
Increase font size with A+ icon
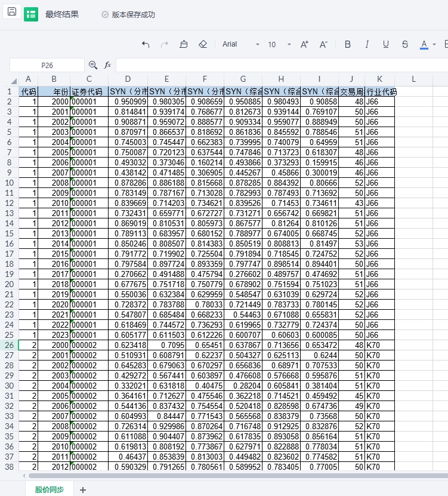(x=304, y=44)
